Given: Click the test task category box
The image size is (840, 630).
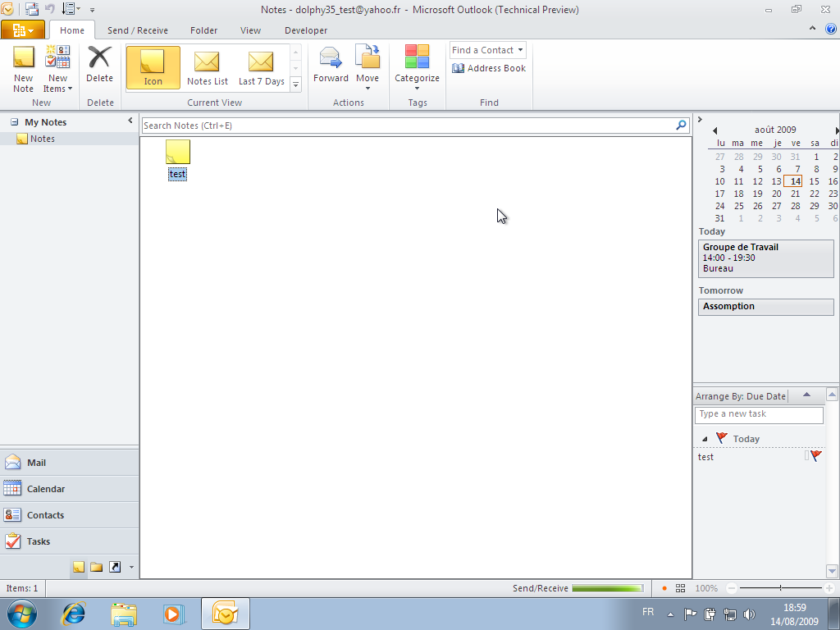Looking at the screenshot, I should (x=806, y=456).
